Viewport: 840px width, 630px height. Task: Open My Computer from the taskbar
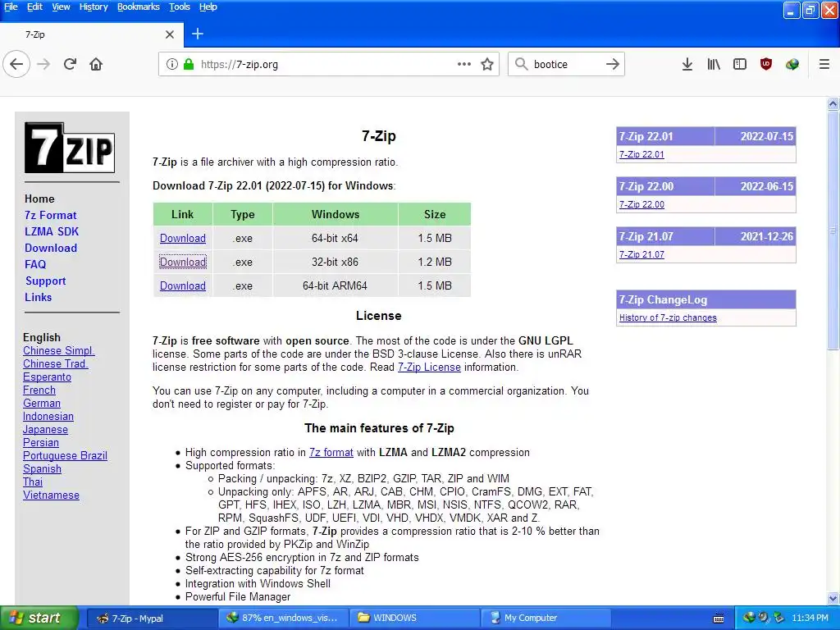click(546, 618)
